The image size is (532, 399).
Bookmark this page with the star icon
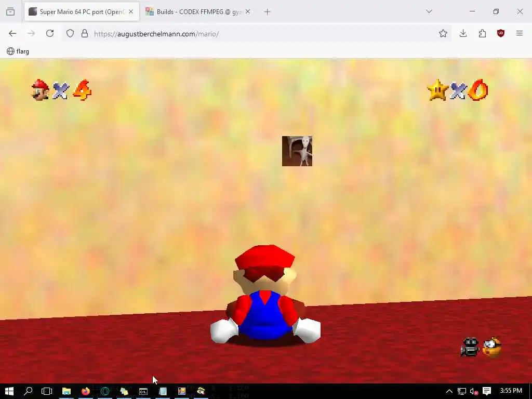[443, 33]
